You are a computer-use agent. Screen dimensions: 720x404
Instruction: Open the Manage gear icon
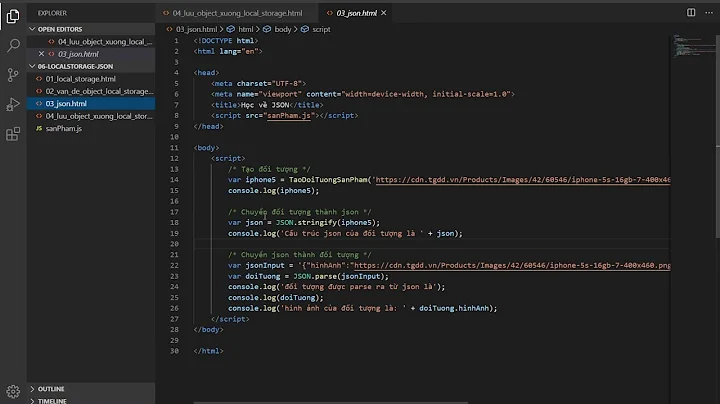click(13, 391)
